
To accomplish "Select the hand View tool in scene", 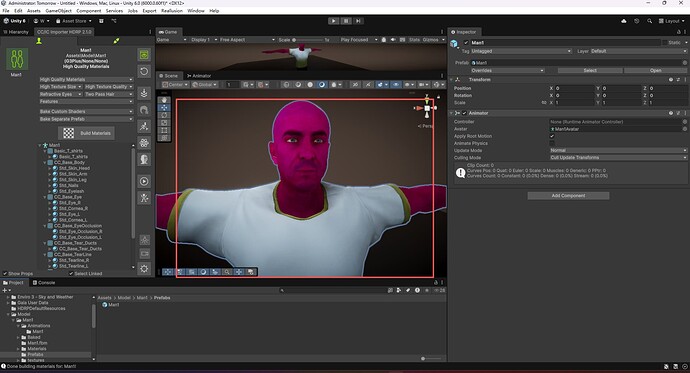I will click(x=164, y=100).
